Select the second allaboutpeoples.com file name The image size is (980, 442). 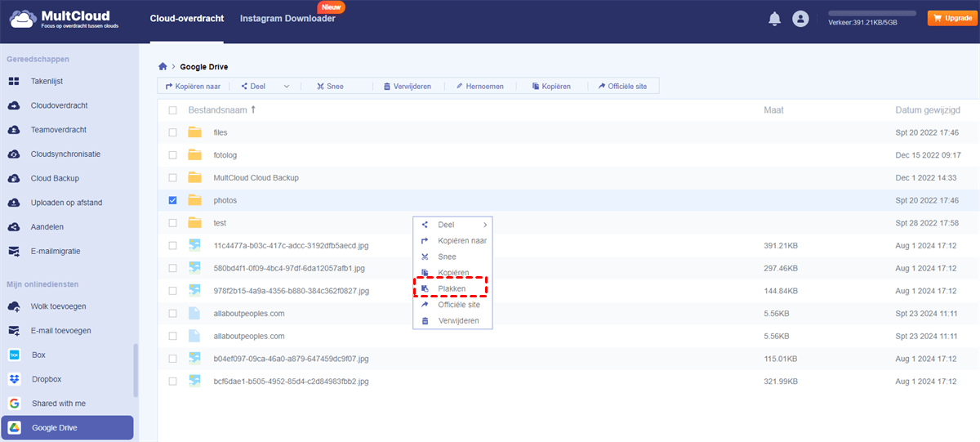(249, 336)
